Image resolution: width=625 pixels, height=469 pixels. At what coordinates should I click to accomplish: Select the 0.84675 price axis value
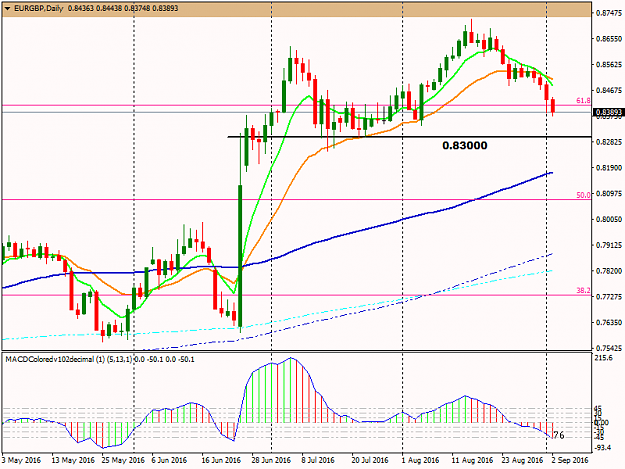[x=609, y=90]
